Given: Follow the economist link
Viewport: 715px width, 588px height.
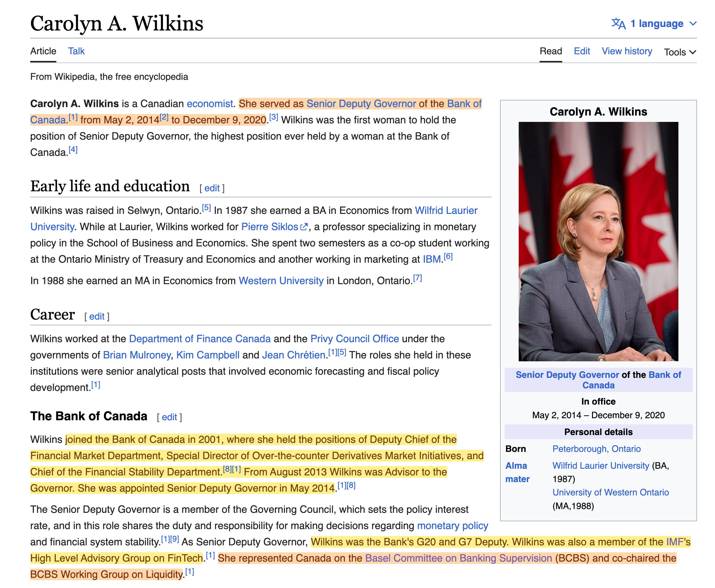Looking at the screenshot, I should coord(210,104).
